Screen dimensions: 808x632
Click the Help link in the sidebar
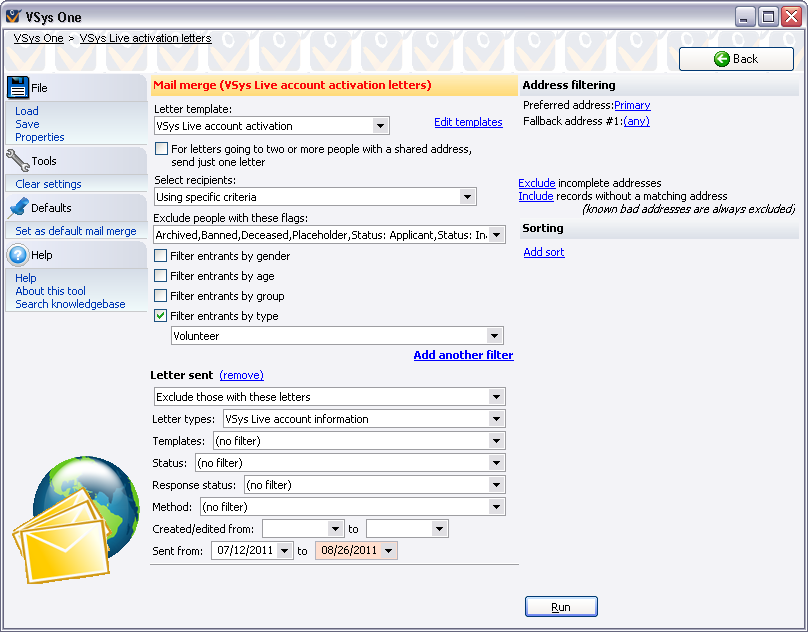(x=26, y=278)
